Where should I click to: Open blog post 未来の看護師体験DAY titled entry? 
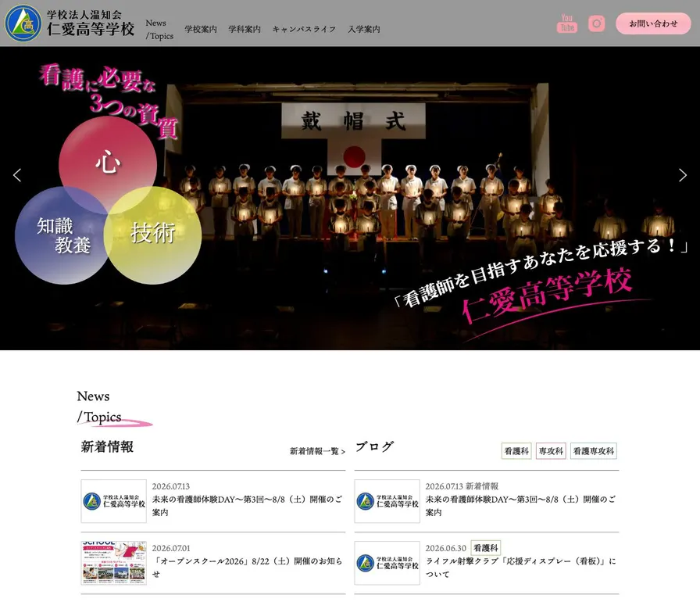click(x=520, y=506)
